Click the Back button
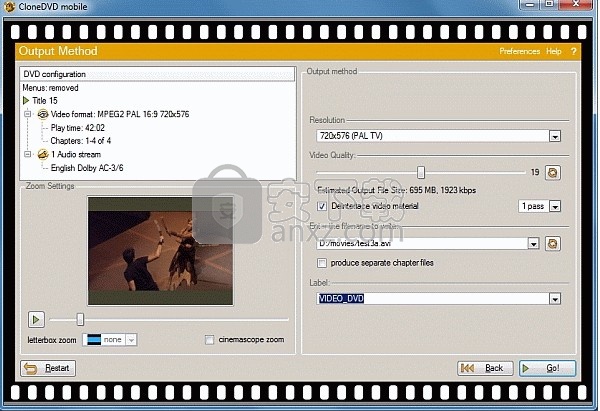600x411 pixels. pos(485,368)
